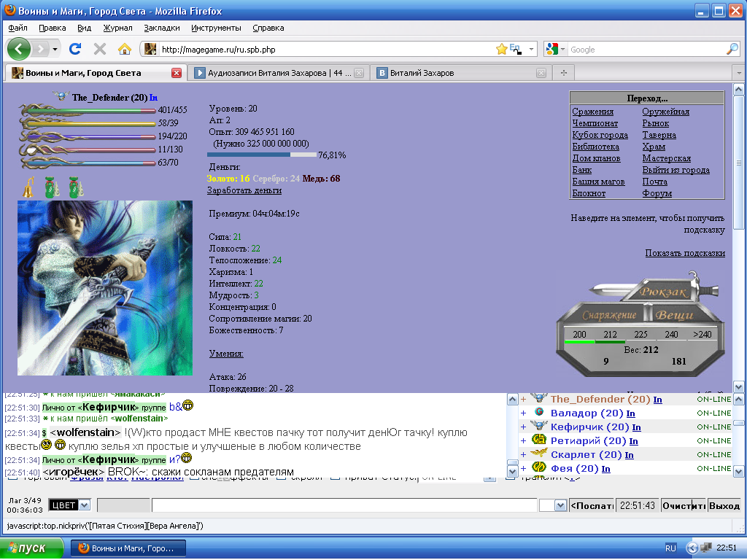Click the Заработать деньги link

tap(244, 190)
